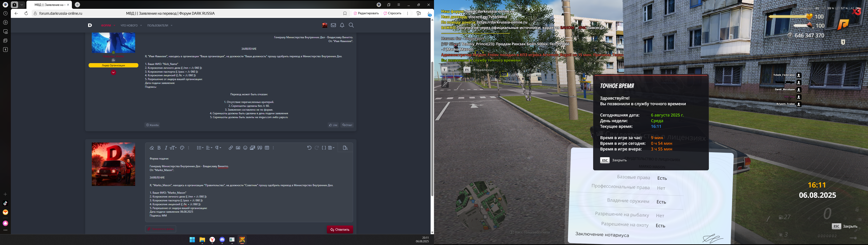Open Windows Start menu
The width and height of the screenshot is (868, 245).
192,240
